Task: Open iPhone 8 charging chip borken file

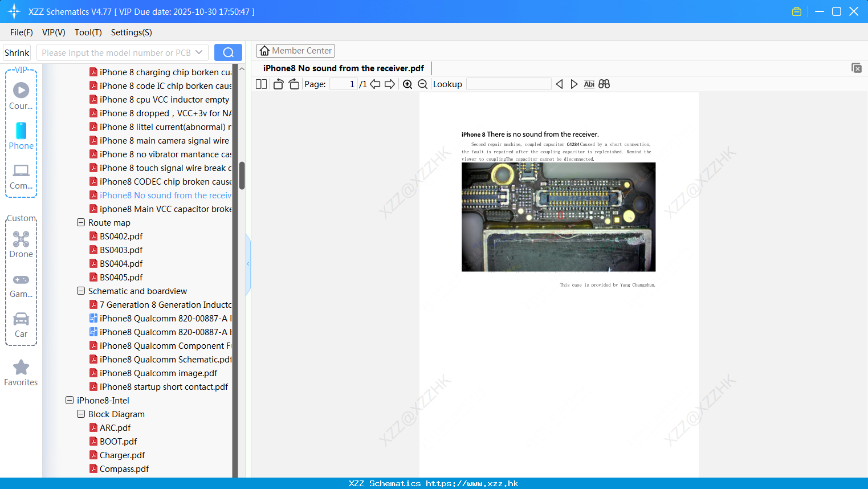Action: point(161,72)
